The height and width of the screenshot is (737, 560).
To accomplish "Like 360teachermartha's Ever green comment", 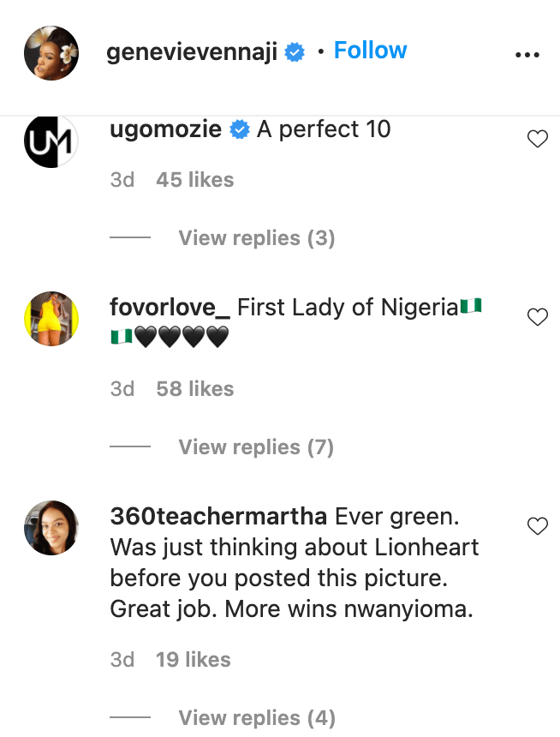I will point(537,526).
